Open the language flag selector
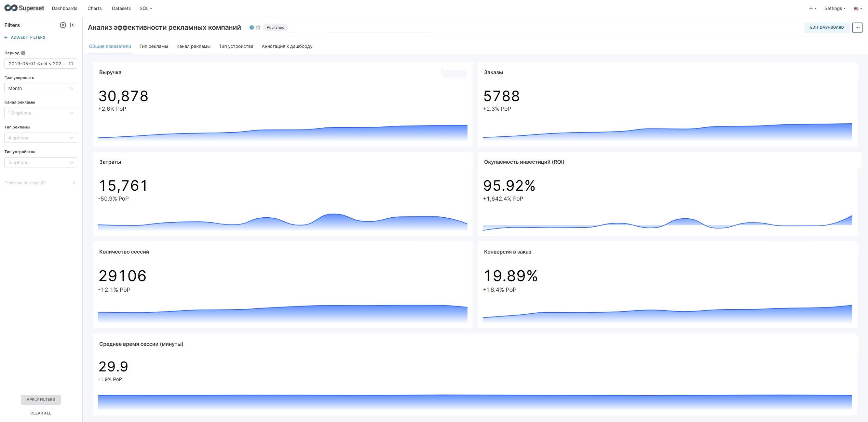Screen dimensions: 868x422 click(x=858, y=8)
